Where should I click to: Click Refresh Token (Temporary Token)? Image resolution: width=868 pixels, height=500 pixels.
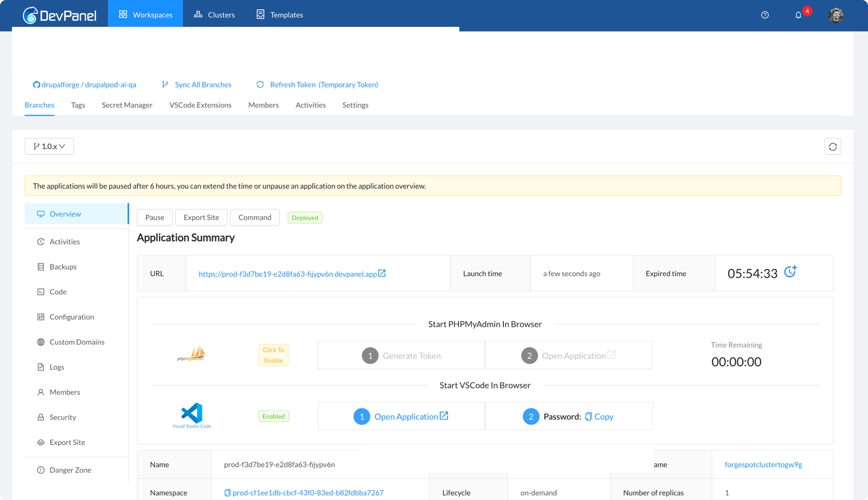[324, 84]
